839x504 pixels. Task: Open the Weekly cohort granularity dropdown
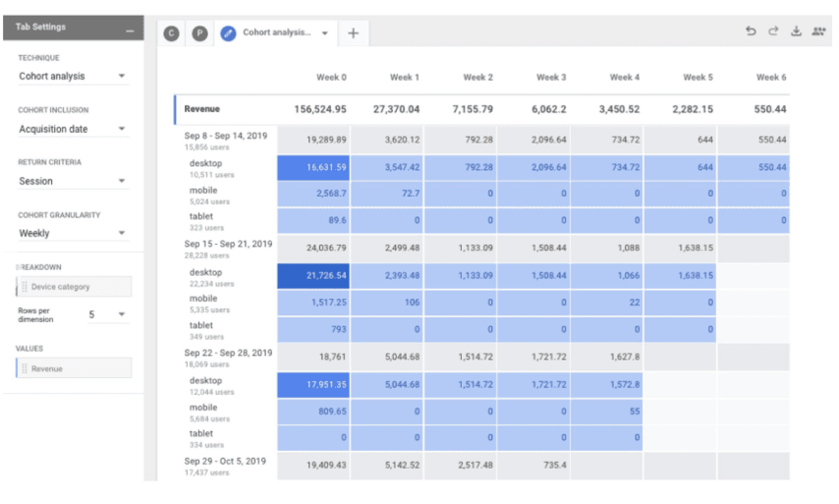[x=73, y=233]
